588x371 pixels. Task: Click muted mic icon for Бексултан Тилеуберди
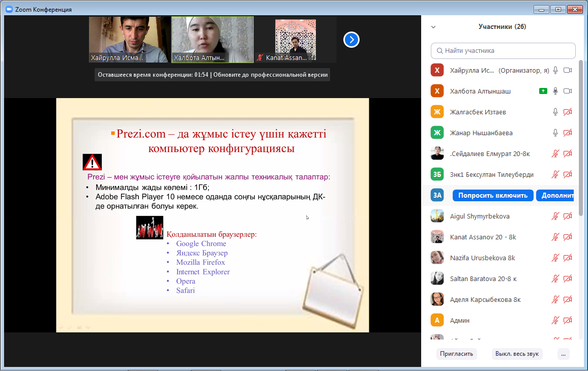click(x=555, y=174)
